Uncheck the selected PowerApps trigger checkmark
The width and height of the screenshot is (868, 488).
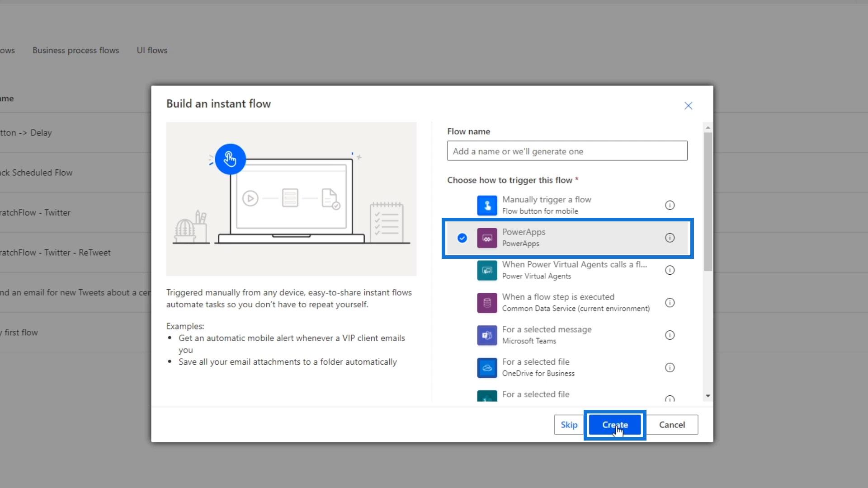pyautogui.click(x=462, y=238)
